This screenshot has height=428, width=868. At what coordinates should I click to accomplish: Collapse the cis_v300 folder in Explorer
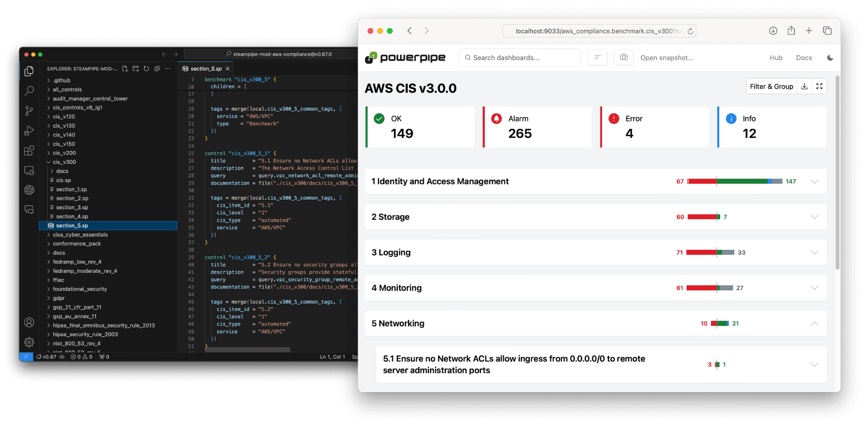tap(49, 162)
